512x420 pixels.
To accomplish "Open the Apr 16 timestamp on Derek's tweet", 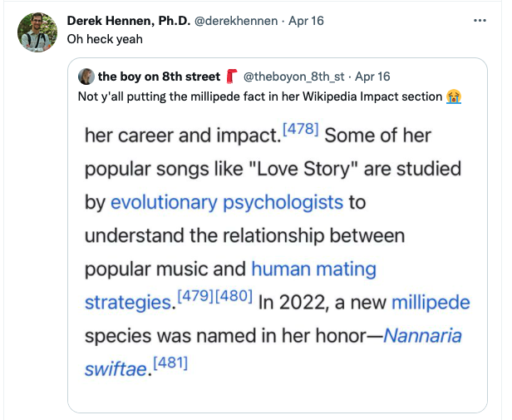I will point(306,20).
